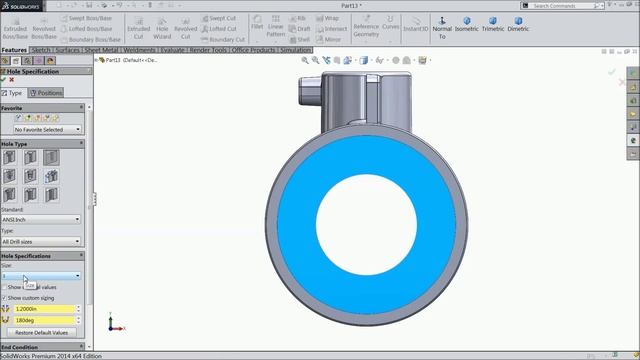Choose the simple Hole type icon

51,157
